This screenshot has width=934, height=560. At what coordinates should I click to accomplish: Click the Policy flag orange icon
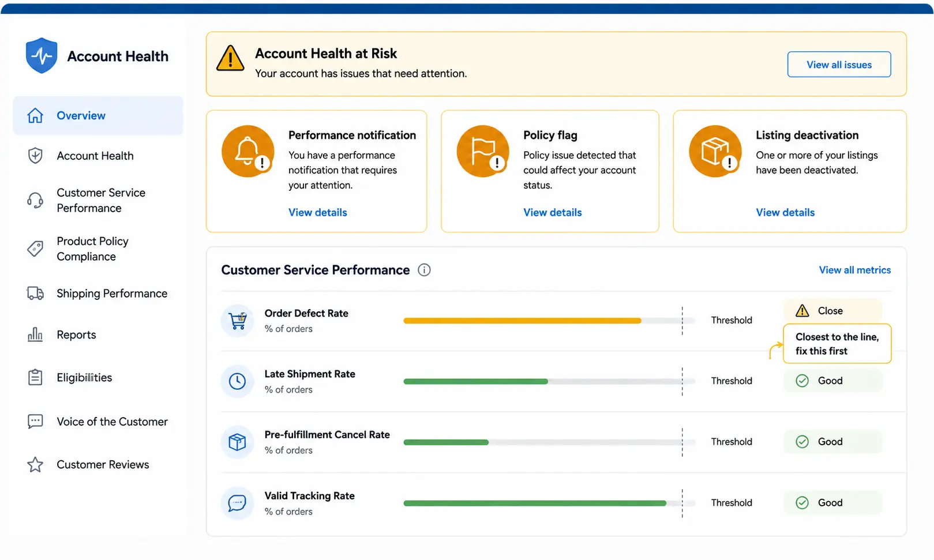(x=483, y=151)
